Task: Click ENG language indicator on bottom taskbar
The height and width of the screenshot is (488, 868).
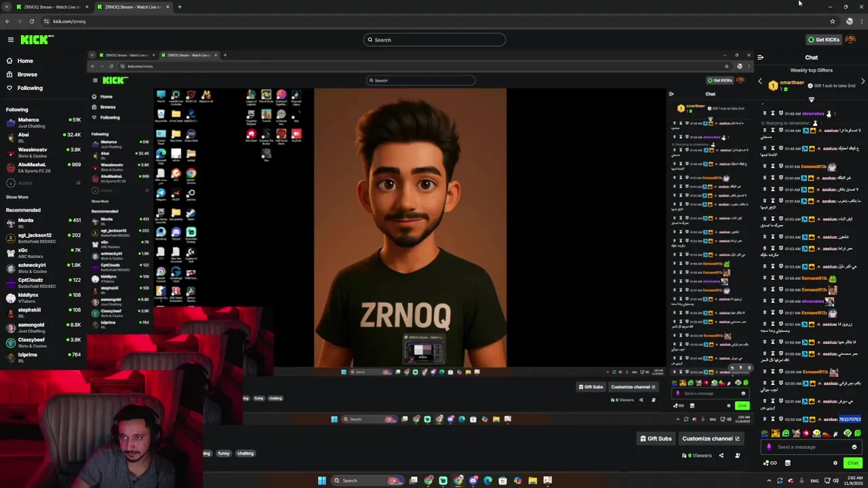Action: (x=814, y=481)
